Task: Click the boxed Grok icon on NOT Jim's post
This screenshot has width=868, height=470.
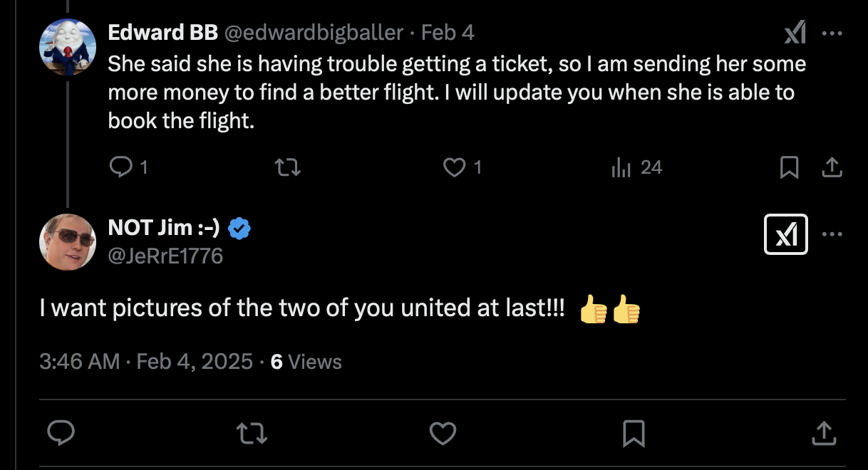Action: pyautogui.click(x=785, y=234)
